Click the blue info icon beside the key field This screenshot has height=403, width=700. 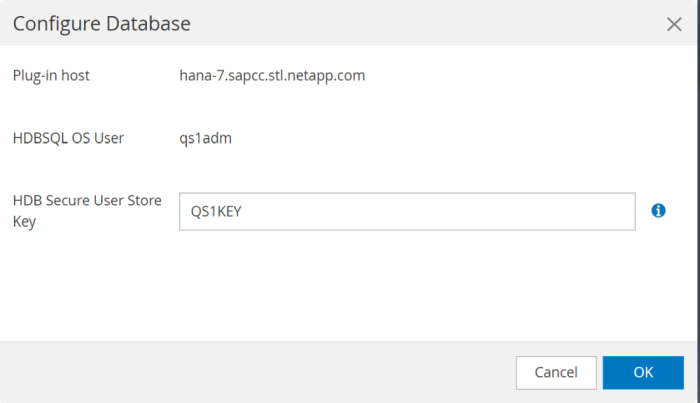point(658,211)
